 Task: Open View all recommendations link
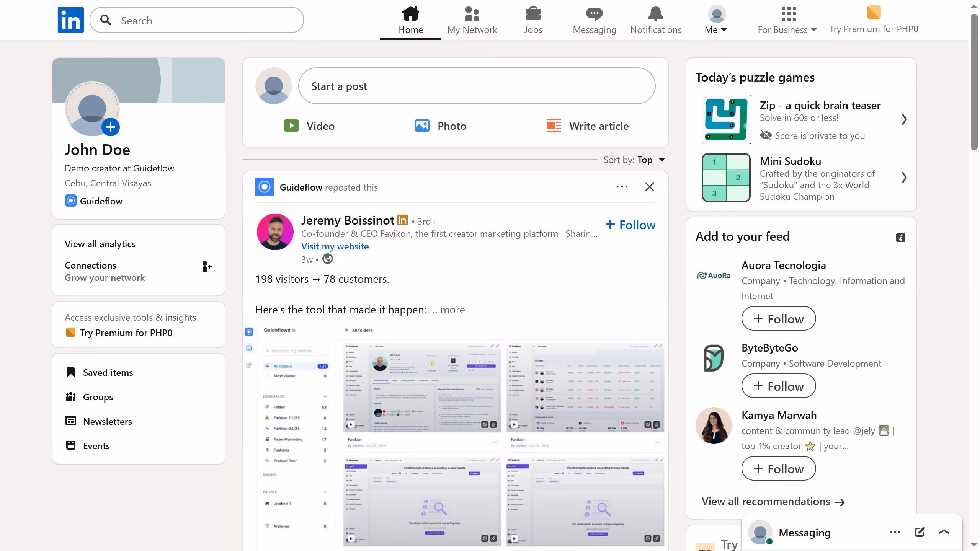[773, 501]
